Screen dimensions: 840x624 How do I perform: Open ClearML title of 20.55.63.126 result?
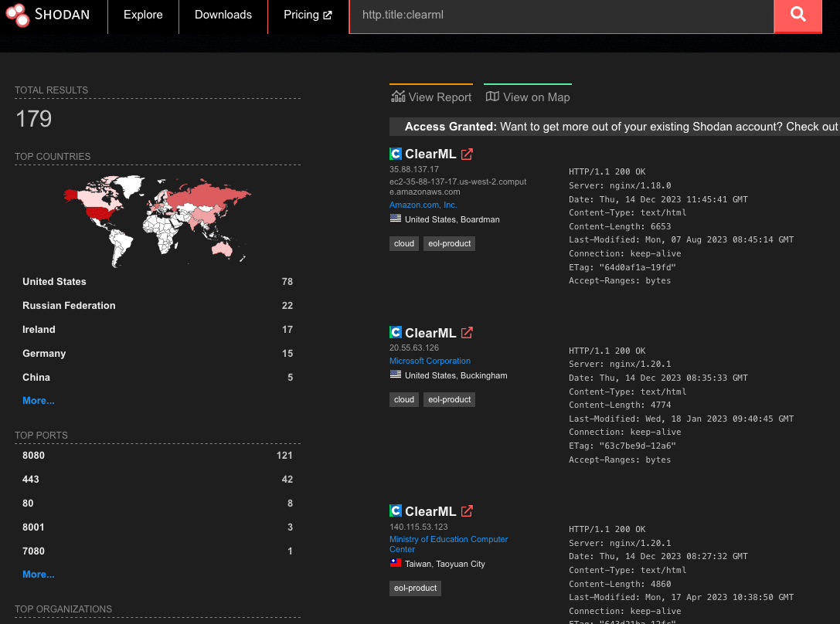point(430,333)
